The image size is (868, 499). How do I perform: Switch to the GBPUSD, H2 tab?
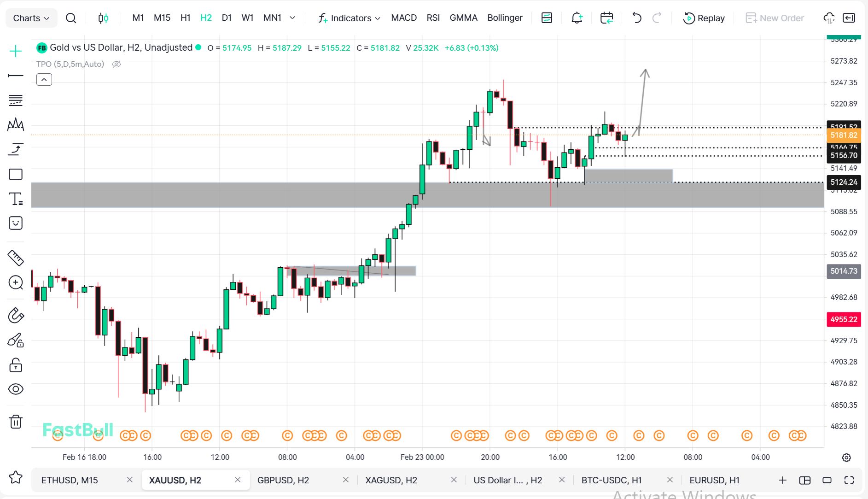tap(283, 480)
